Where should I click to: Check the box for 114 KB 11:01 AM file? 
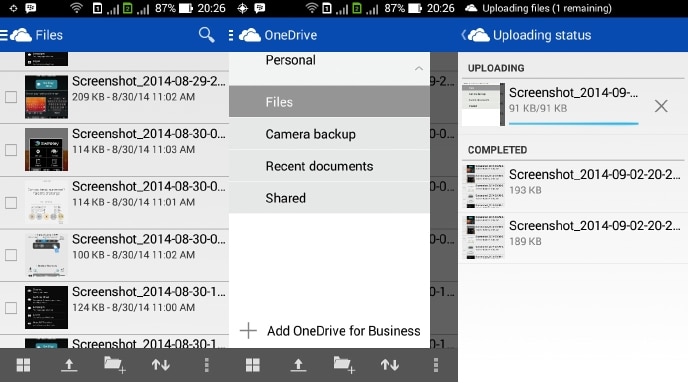[x=11, y=203]
